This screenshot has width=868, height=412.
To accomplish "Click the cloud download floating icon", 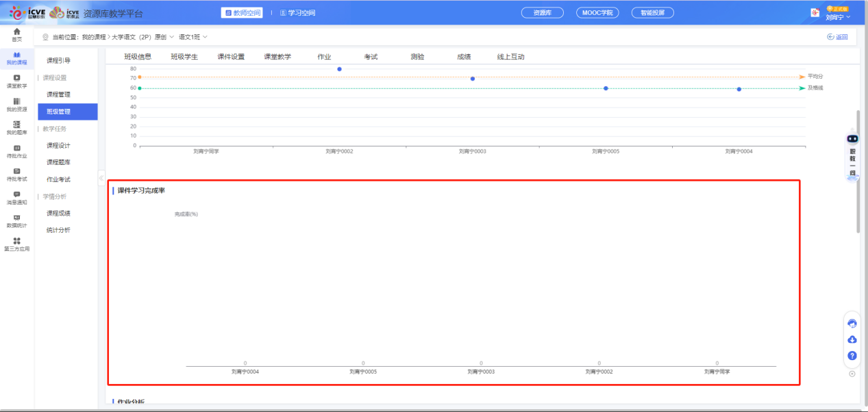I will [852, 339].
